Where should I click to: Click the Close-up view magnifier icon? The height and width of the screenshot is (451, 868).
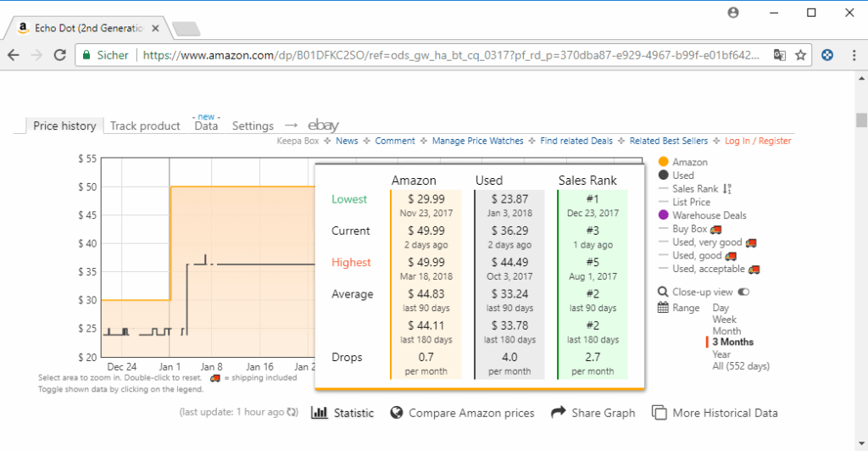coord(663,292)
